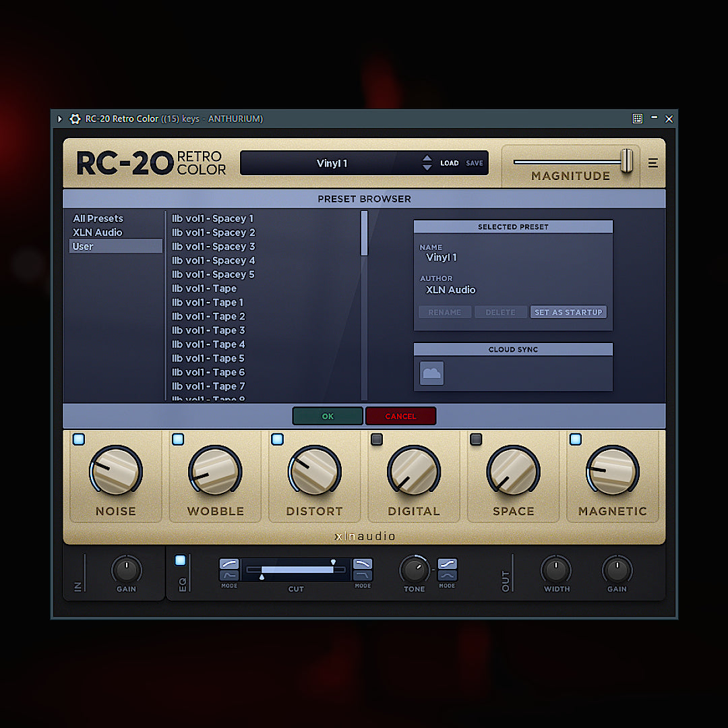Select the next preset with the down arrow
Image resolution: width=728 pixels, height=728 pixels.
click(x=427, y=167)
